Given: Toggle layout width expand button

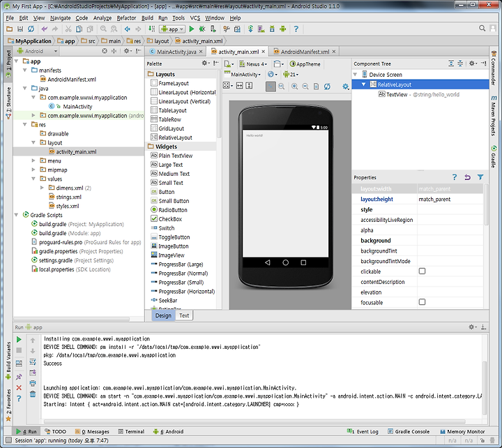Looking at the screenshot, I should pos(239,86).
